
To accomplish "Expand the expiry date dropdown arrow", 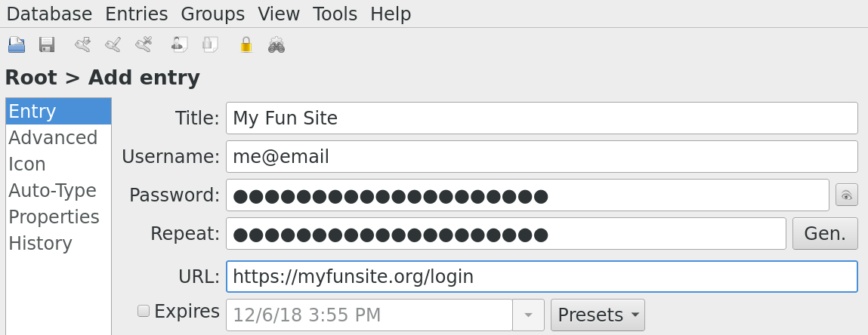I will [528, 315].
